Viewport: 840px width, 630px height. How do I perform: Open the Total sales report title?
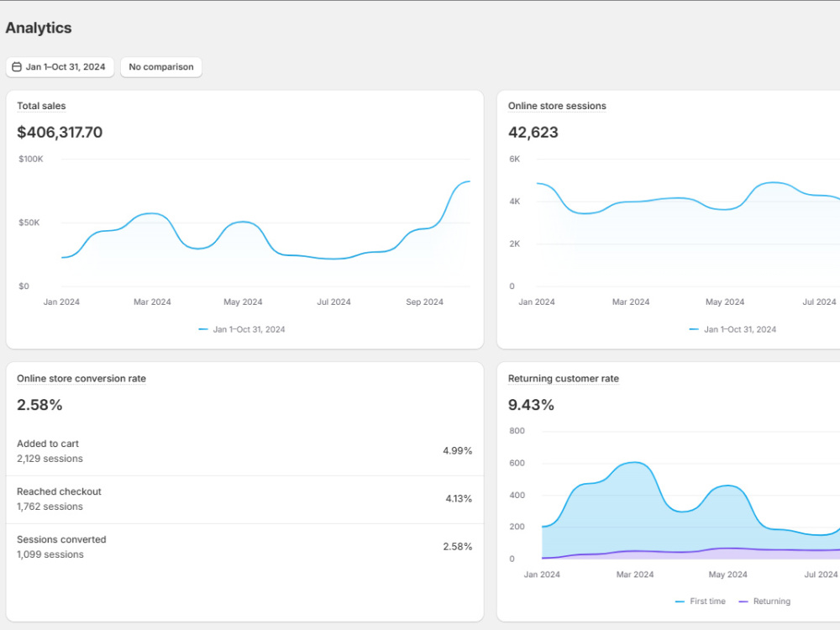click(x=41, y=106)
